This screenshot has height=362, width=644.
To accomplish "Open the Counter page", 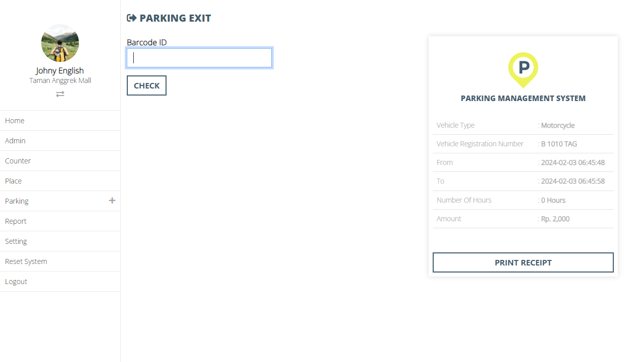I will pyautogui.click(x=18, y=161).
